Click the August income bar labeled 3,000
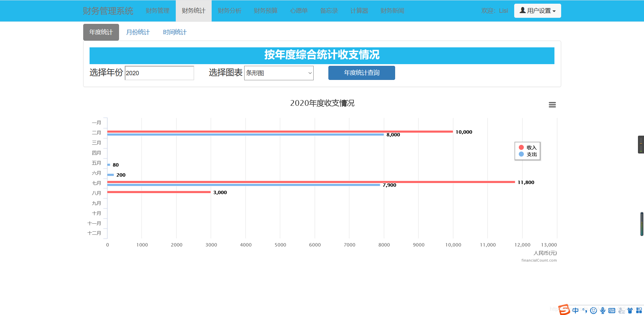This screenshot has width=644, height=315. tap(159, 192)
